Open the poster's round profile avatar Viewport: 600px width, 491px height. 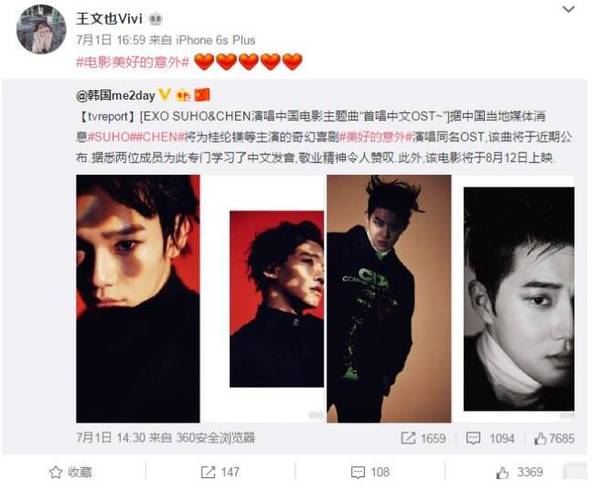pyautogui.click(x=41, y=29)
